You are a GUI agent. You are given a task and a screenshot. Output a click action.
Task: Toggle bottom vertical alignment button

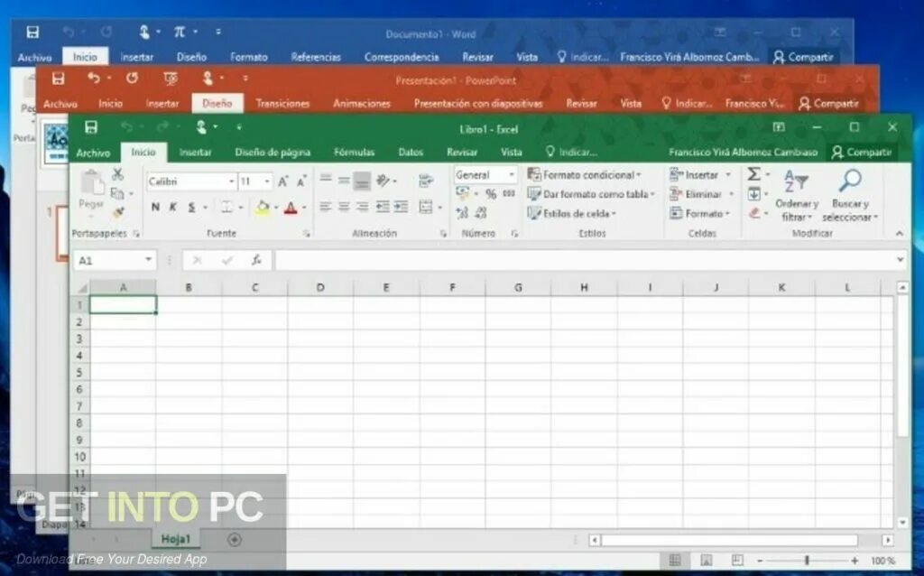tap(363, 181)
